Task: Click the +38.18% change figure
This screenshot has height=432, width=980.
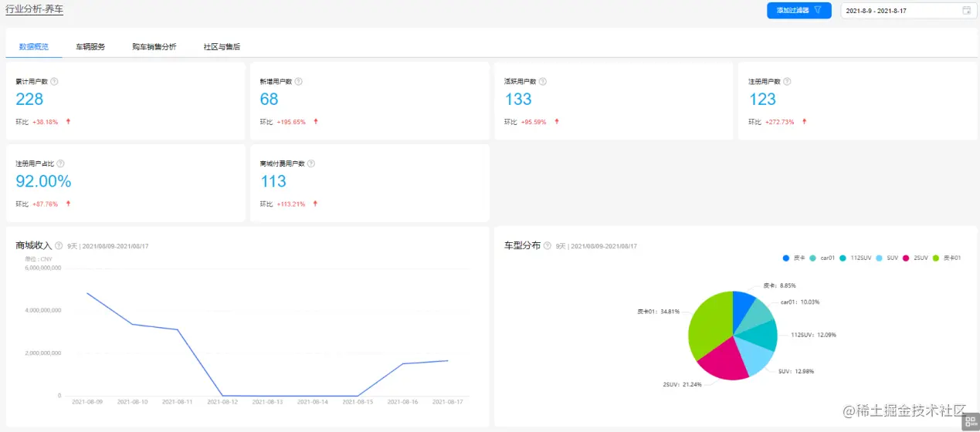Action: 45,122
